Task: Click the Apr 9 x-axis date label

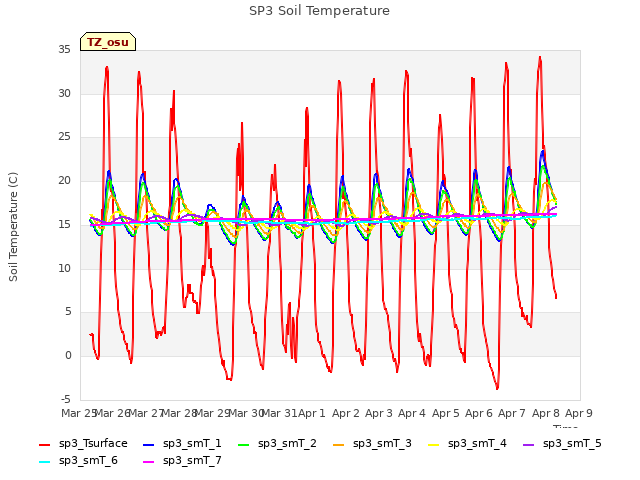Action: pyautogui.click(x=579, y=413)
